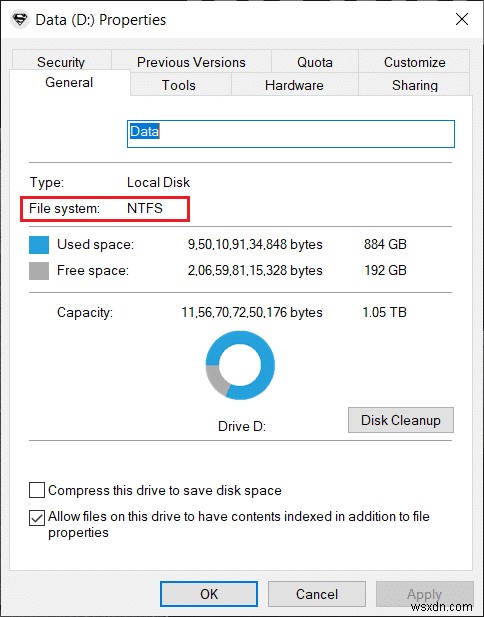Switch to the Security tab

pyautogui.click(x=61, y=60)
